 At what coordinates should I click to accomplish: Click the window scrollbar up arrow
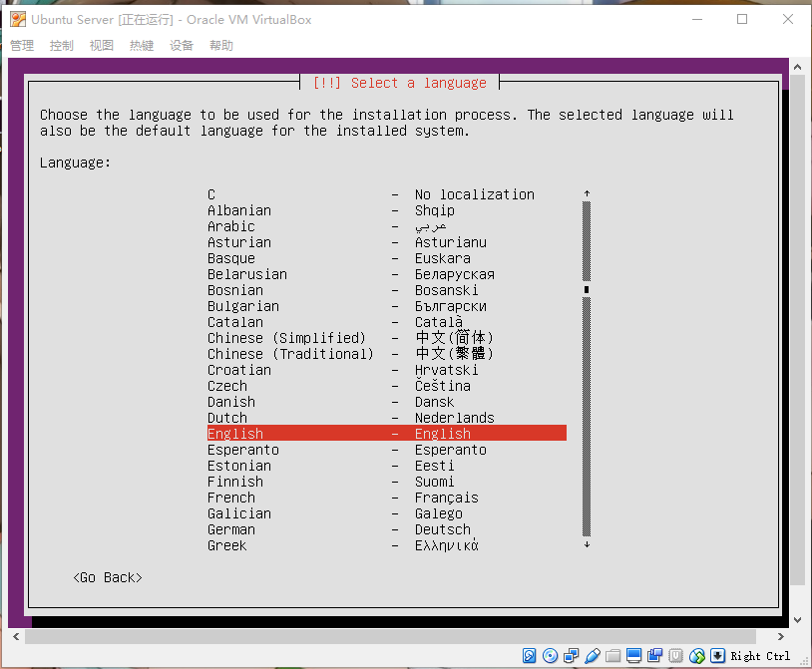pyautogui.click(x=797, y=67)
